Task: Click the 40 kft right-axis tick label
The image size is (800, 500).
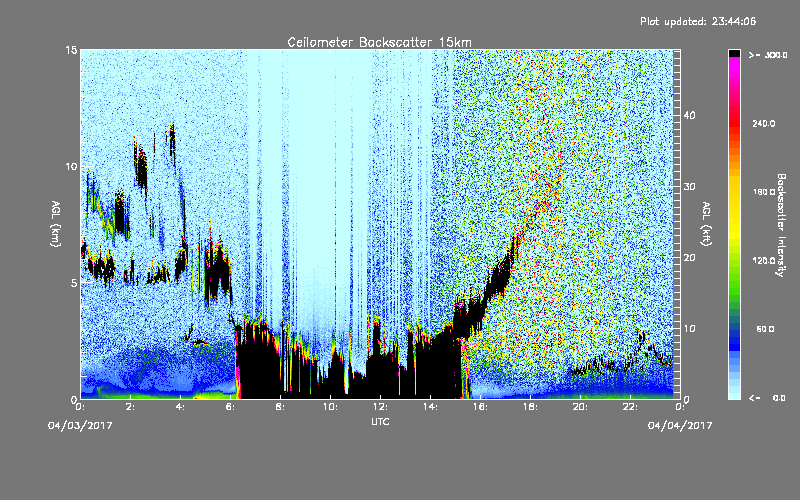Action: pyautogui.click(x=689, y=115)
